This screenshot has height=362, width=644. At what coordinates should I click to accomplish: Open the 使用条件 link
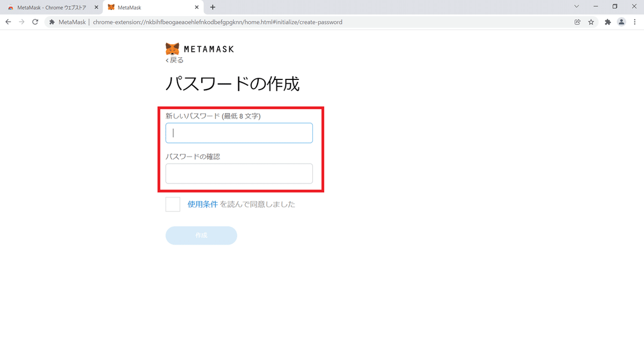tap(203, 204)
